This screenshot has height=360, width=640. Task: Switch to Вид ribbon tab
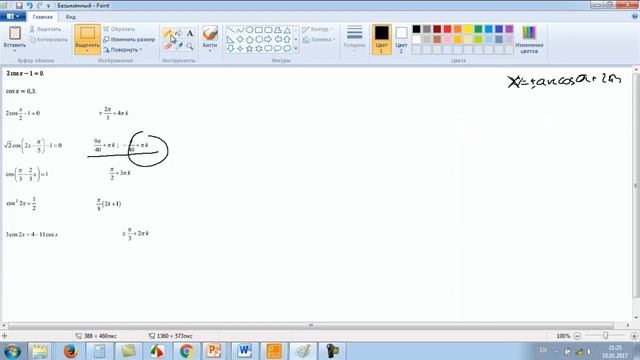[x=70, y=17]
